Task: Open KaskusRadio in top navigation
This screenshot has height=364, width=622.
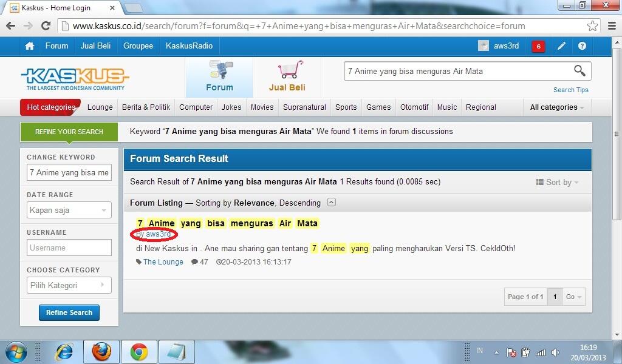Action: click(x=190, y=46)
